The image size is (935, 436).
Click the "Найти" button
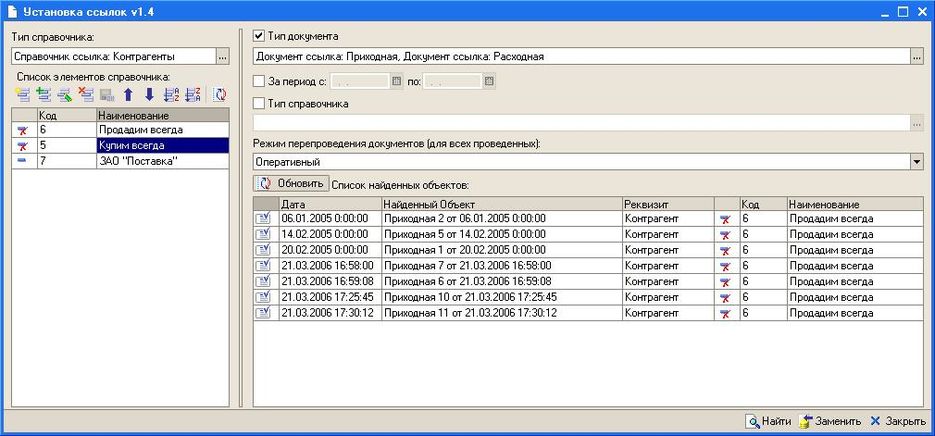(x=768, y=421)
